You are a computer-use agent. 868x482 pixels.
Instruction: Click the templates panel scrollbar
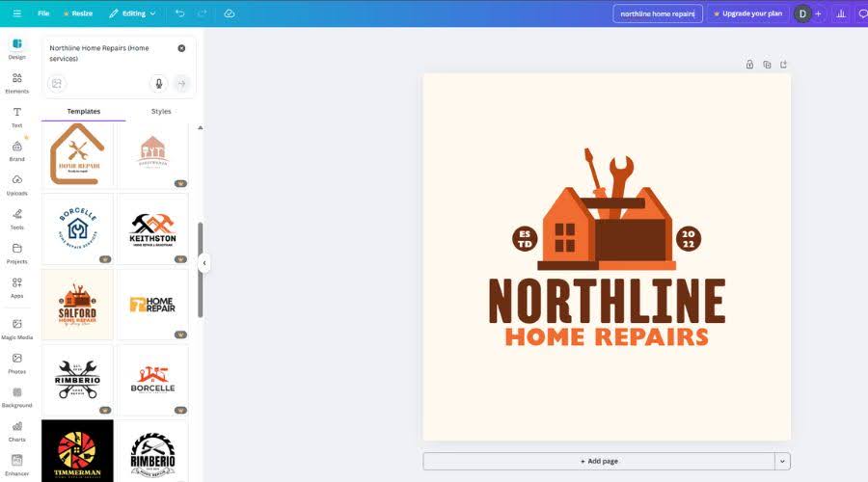tap(201, 270)
